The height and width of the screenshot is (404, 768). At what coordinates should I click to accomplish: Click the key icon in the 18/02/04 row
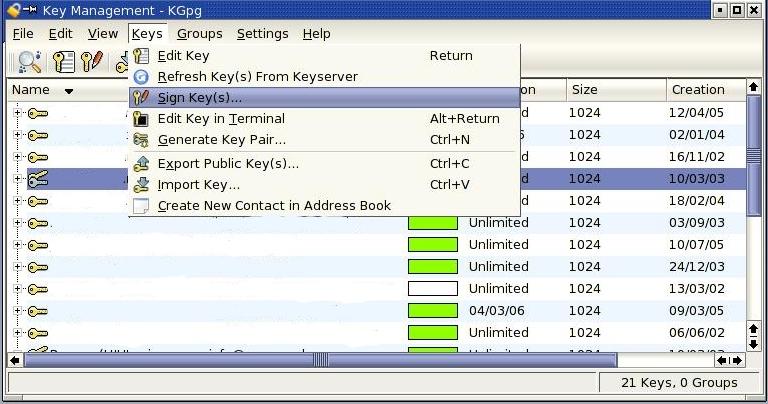coord(38,201)
